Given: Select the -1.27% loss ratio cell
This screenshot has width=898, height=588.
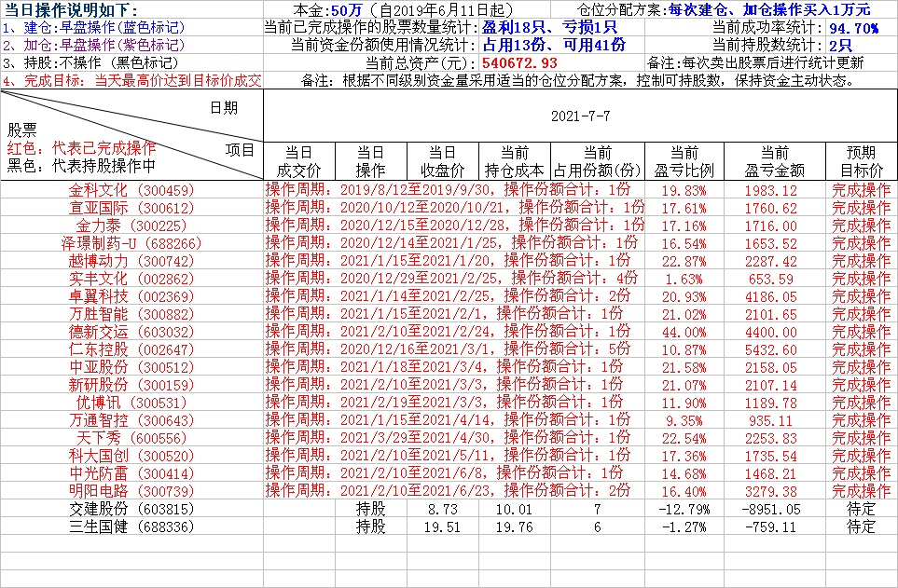Looking at the screenshot, I should coord(684,526).
